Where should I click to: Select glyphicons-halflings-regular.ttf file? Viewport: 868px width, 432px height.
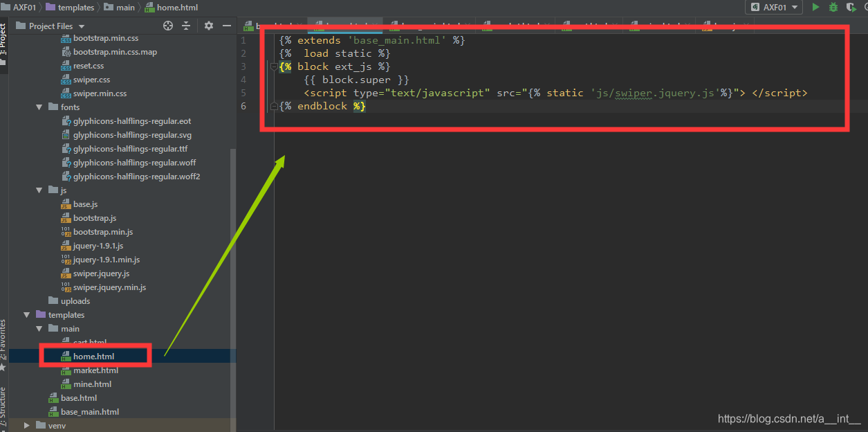coord(130,149)
